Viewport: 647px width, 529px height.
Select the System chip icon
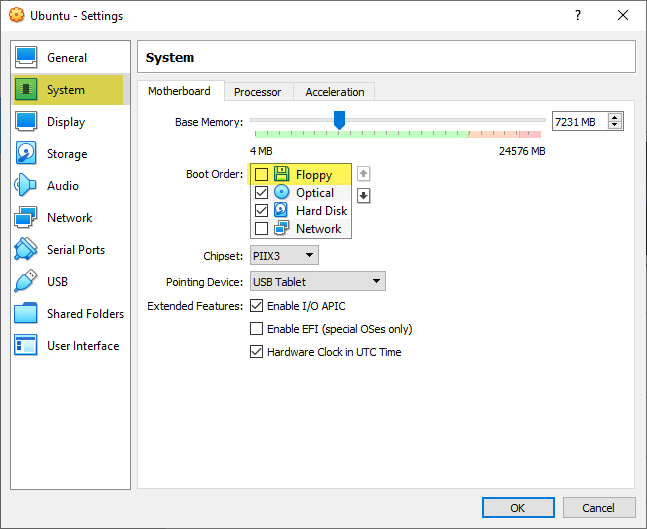(26, 89)
